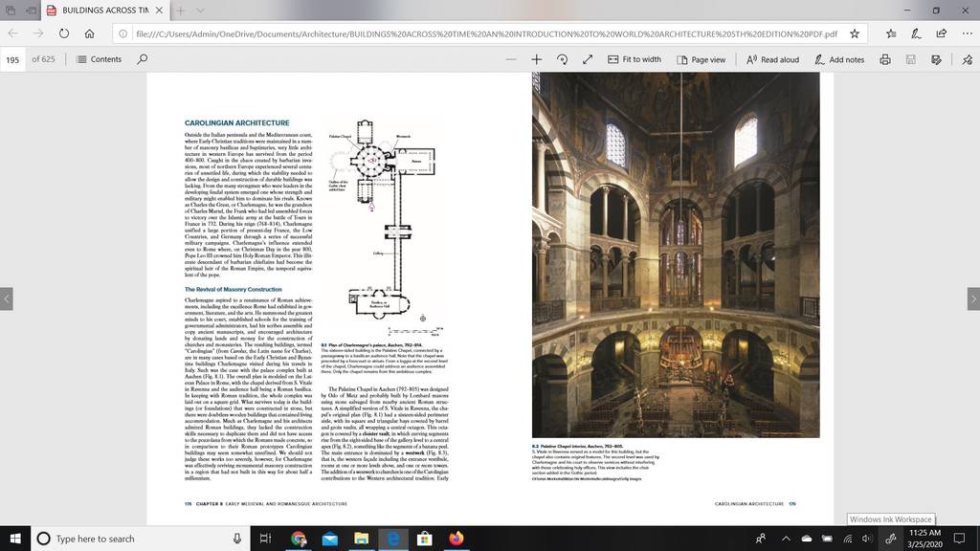
Task: Show hidden system tray icons
Action: tap(787, 539)
